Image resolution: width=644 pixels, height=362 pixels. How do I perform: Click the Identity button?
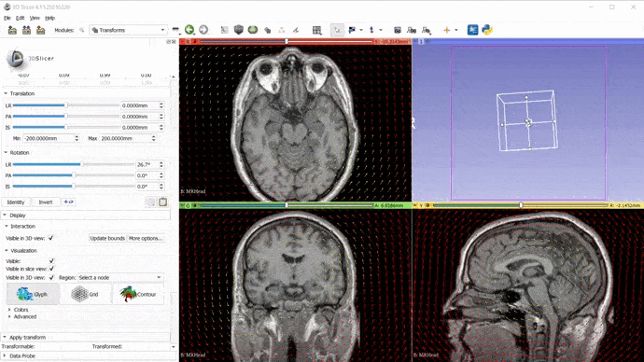coord(16,202)
